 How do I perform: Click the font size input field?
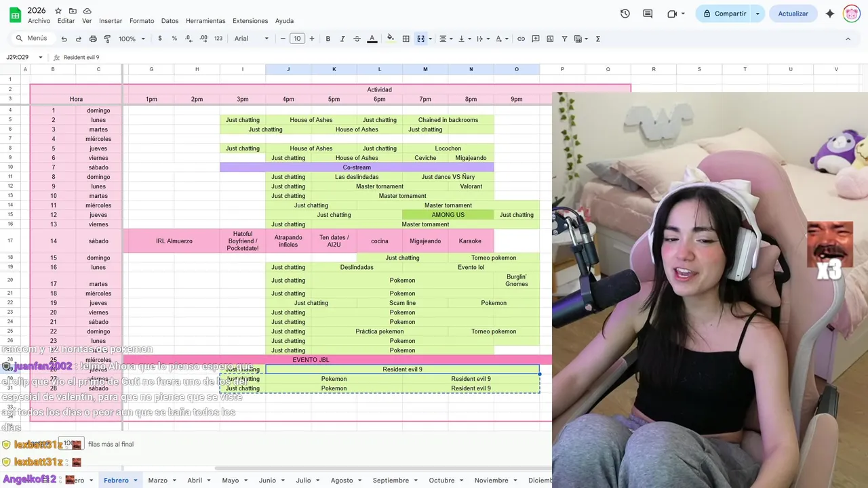[x=297, y=39]
